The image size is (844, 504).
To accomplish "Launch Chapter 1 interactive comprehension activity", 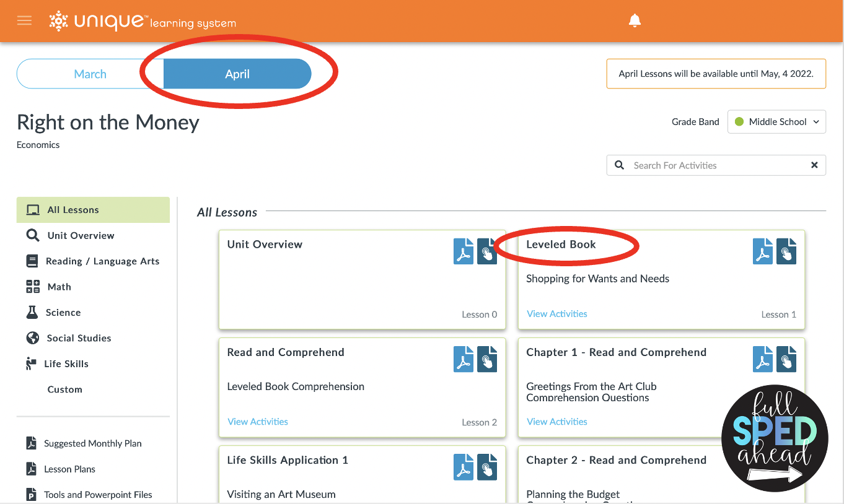I will (786, 359).
